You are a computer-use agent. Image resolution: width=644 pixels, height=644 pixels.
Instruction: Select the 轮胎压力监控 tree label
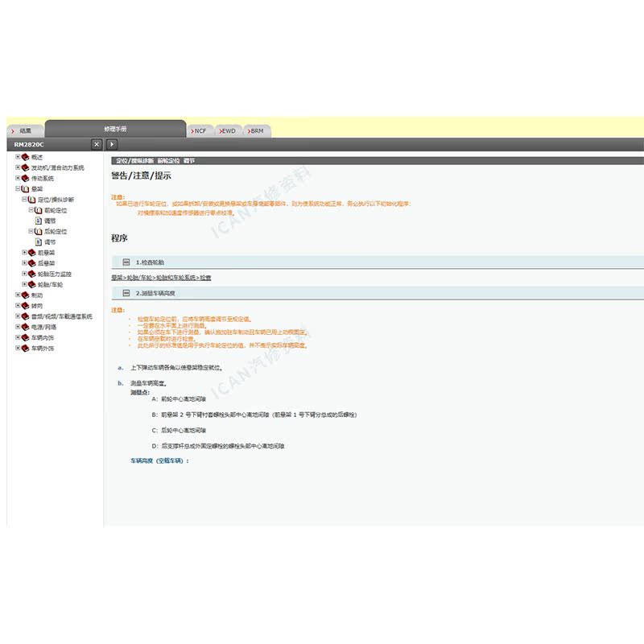[x=55, y=274]
